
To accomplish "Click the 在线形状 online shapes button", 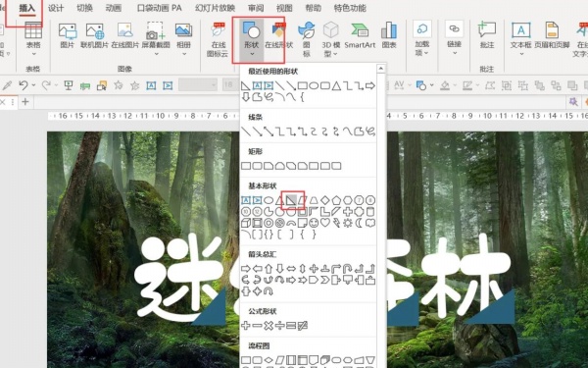I will click(x=278, y=36).
